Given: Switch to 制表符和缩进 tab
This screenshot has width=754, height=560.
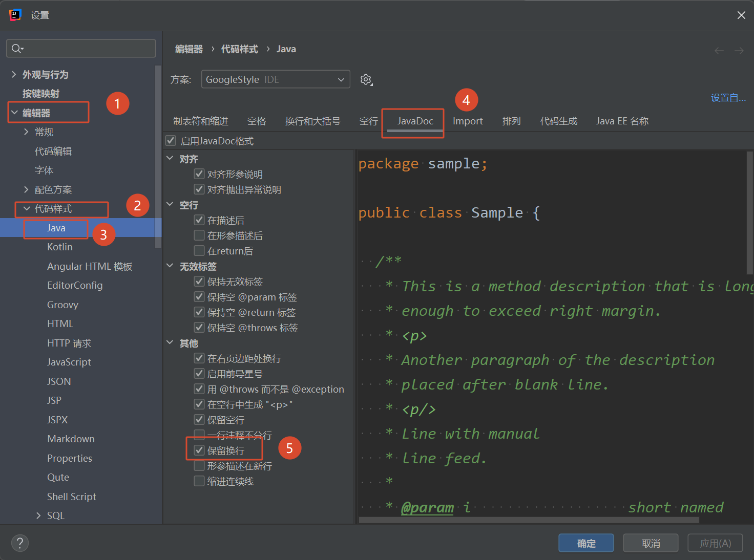Looking at the screenshot, I should click(x=201, y=121).
